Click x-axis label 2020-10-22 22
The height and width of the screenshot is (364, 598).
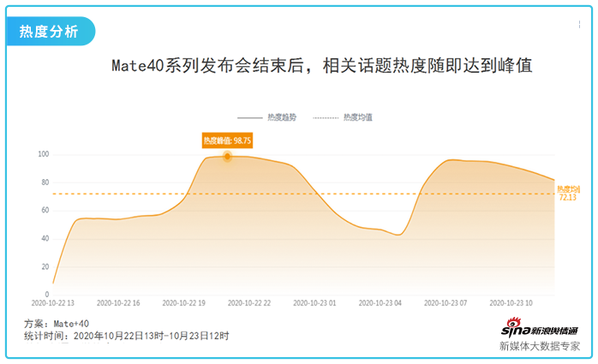pos(249,303)
